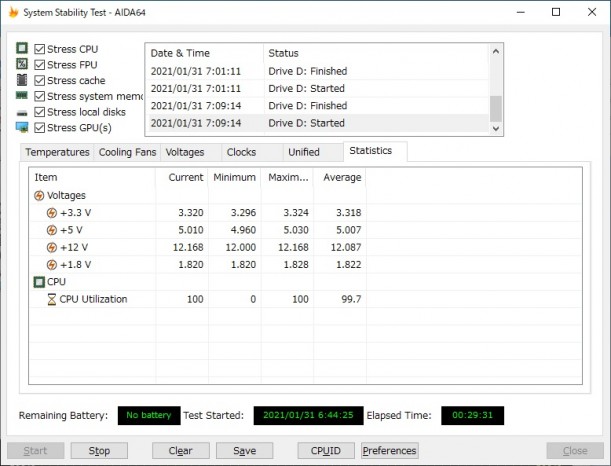Viewport: 611px width, 466px height.
Task: Click the CPU chip icon beside Stress CPU
Action: [22, 49]
